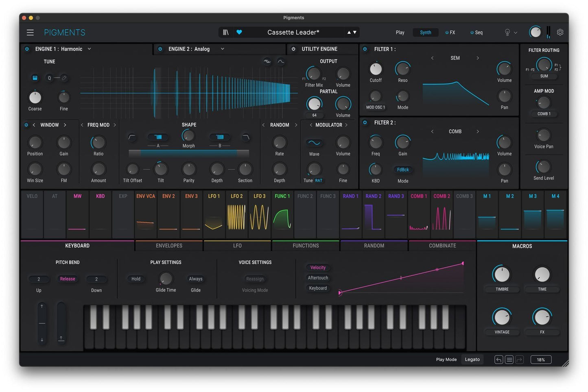Select Velocity in the voice settings curve options
Screen dimensions: 588x392
point(317,268)
